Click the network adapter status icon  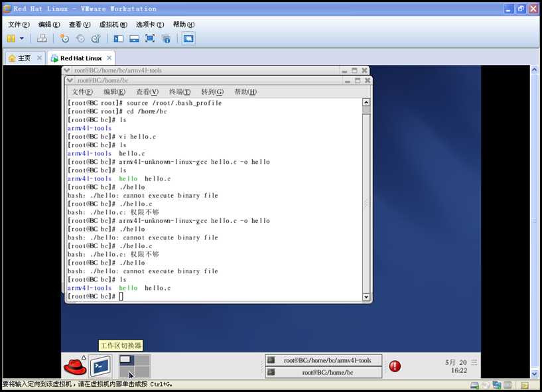pyautogui.click(x=497, y=385)
